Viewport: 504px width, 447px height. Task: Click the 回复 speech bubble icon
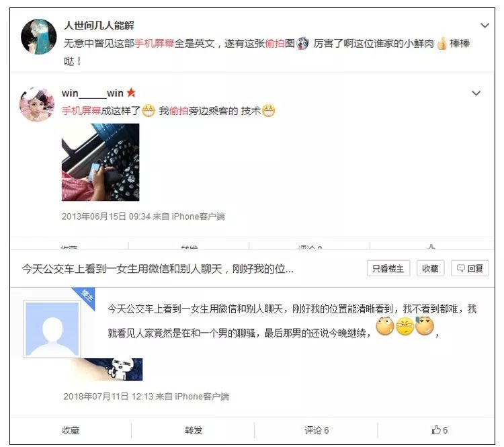pos(461,268)
